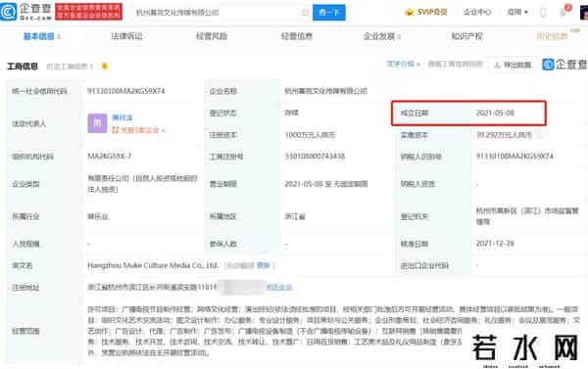Open the nearby companies link after the address
Screen dimensions: 588x369
(279, 288)
